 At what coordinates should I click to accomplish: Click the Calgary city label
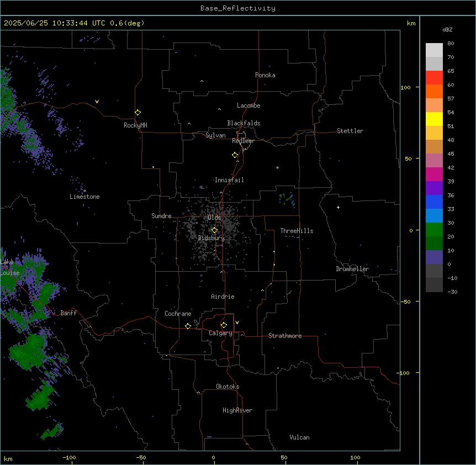tap(220, 333)
